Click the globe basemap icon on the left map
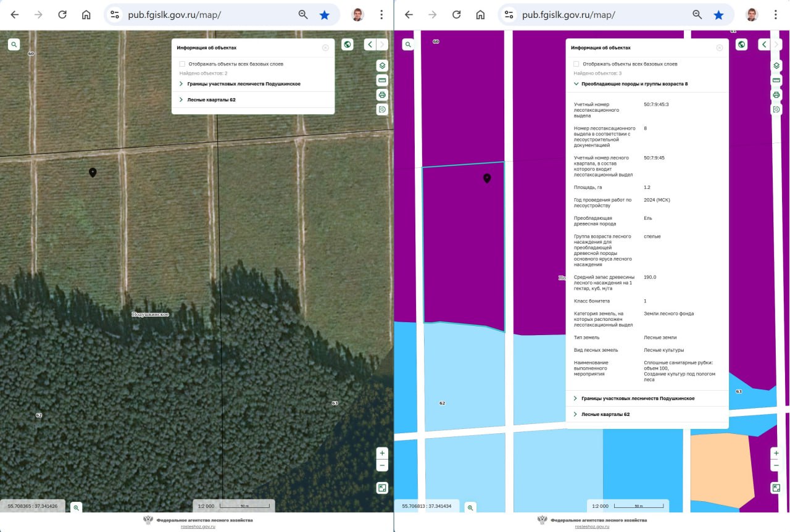 [347, 44]
